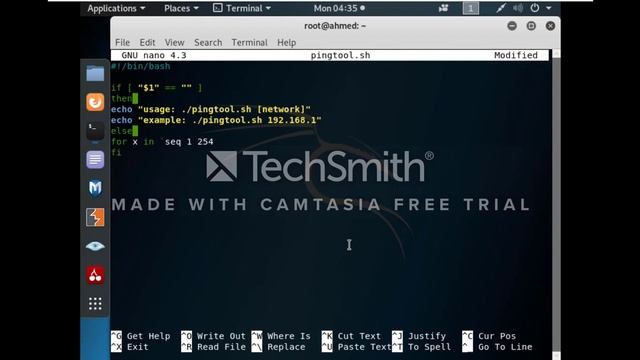
Task: Click the ^U Paste Text shortcut
Action: (x=357, y=347)
